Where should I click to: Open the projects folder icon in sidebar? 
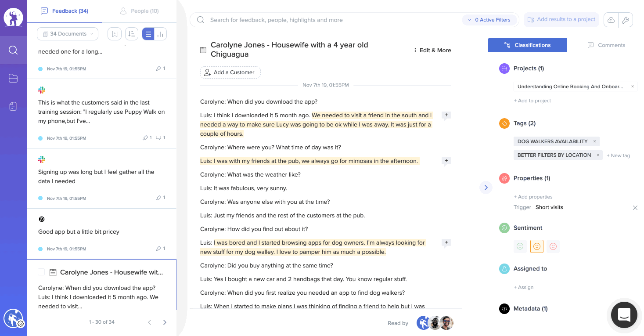click(x=13, y=78)
